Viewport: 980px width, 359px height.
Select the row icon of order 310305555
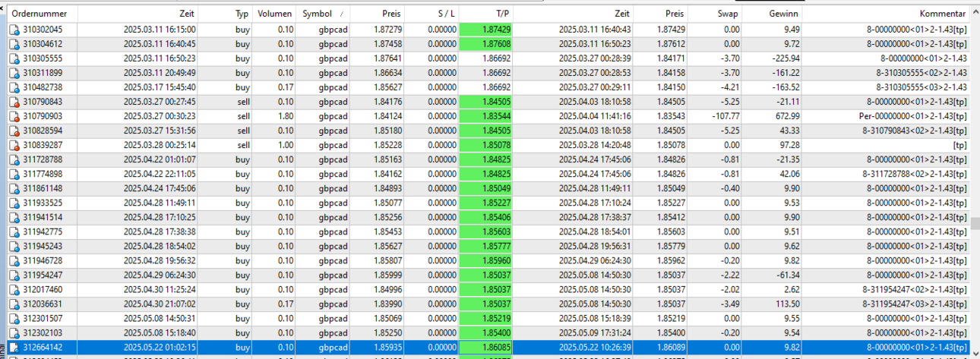coord(14,58)
